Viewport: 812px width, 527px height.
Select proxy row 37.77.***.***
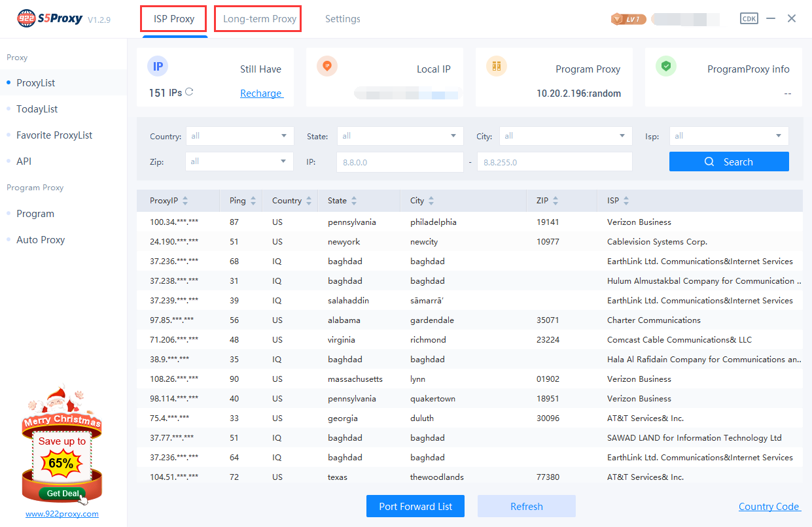click(x=470, y=438)
